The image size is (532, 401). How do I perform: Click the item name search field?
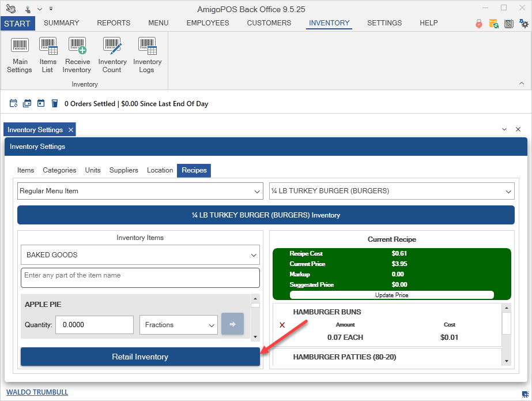pyautogui.click(x=140, y=277)
